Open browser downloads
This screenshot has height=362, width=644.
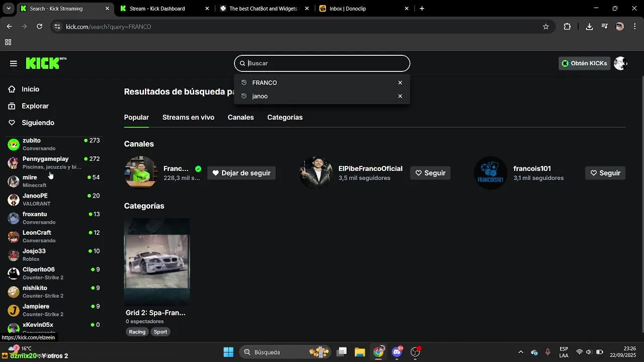(589, 27)
